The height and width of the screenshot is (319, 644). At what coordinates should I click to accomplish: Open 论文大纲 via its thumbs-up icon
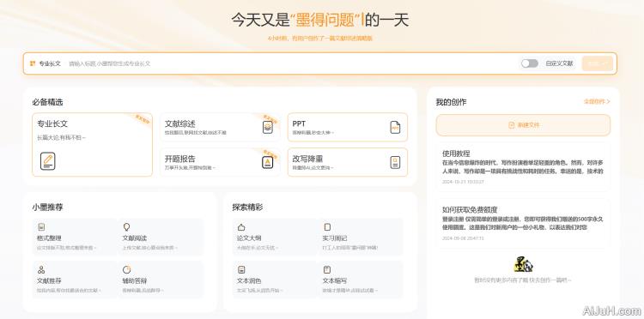click(x=241, y=226)
